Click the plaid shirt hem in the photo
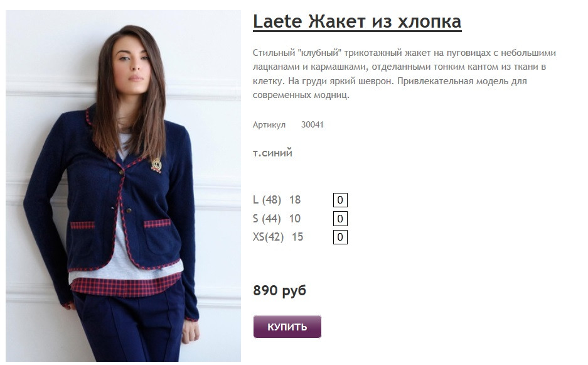The image size is (588, 365). coord(126,285)
